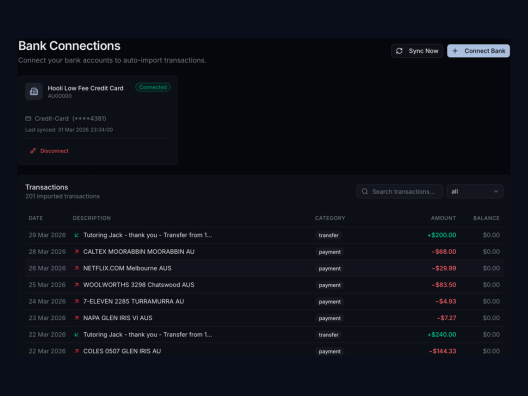Image resolution: width=528 pixels, height=396 pixels.
Task: Click the unlink icon next to Disconnect
Action: coord(33,151)
